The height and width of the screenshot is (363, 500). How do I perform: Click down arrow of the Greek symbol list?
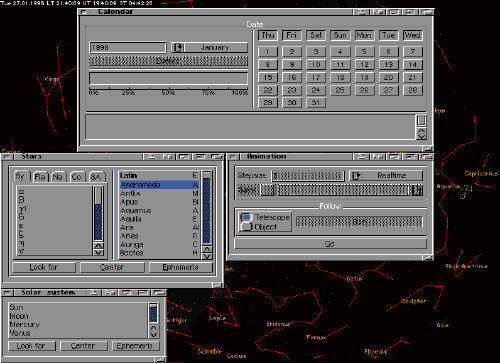(x=99, y=253)
